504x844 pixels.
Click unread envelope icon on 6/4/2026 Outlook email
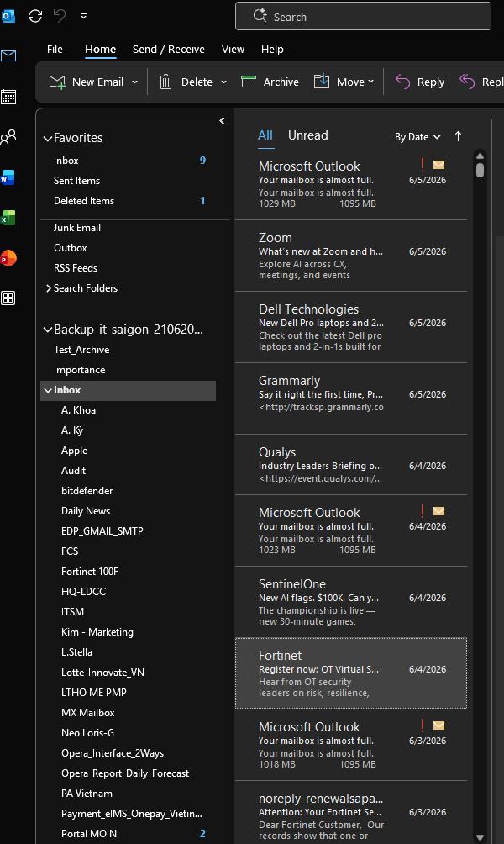(439, 511)
